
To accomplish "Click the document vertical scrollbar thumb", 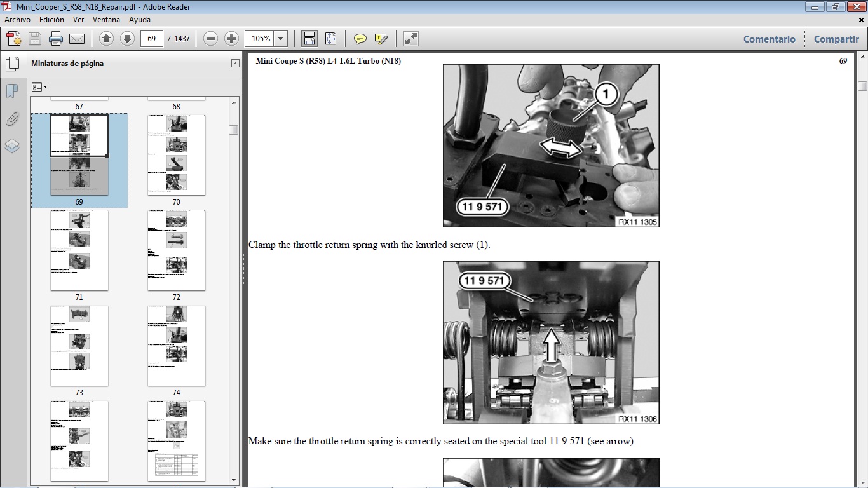I will pos(862,86).
